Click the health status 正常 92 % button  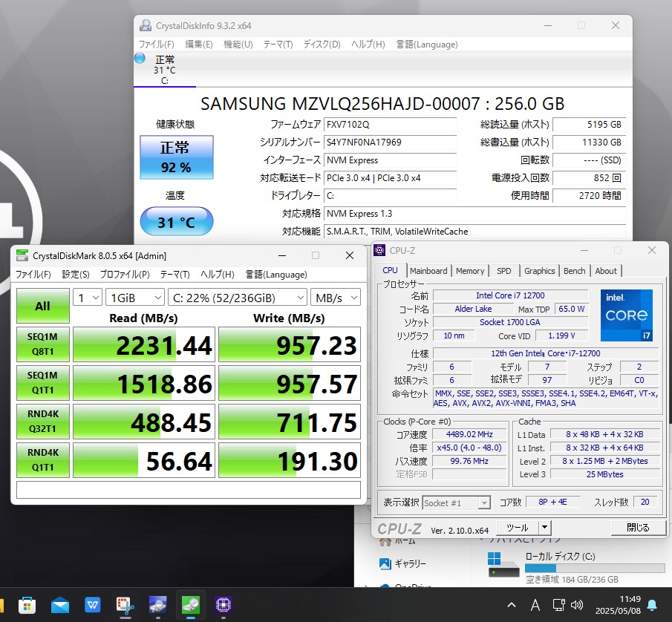pos(177,157)
